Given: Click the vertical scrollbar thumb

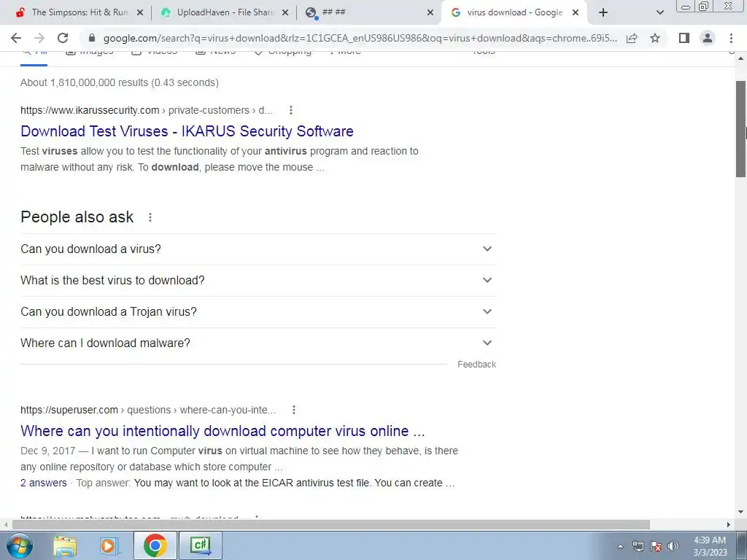Looking at the screenshot, I should point(741,128).
